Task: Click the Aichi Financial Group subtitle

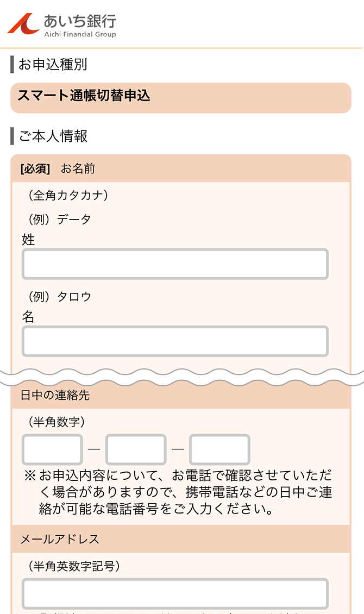Action: coord(80,34)
